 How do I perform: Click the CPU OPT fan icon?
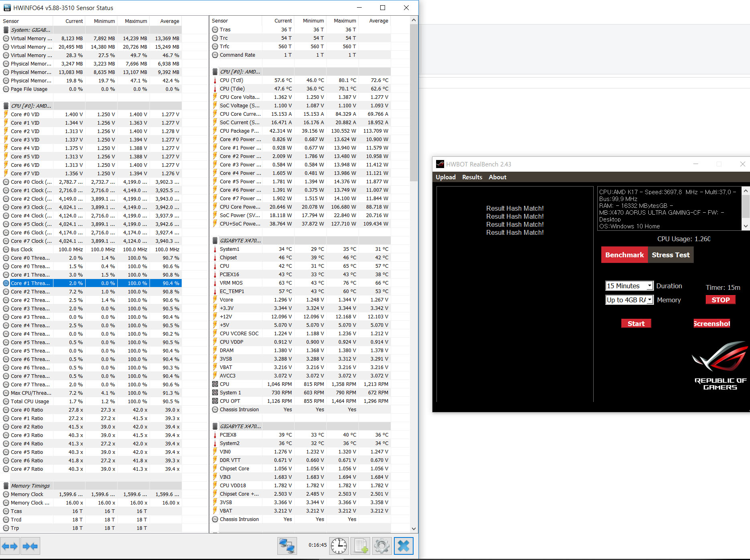[x=215, y=401]
